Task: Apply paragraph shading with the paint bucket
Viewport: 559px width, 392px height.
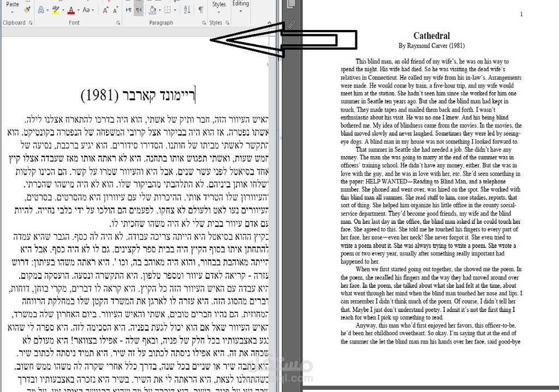Action: (x=152, y=10)
